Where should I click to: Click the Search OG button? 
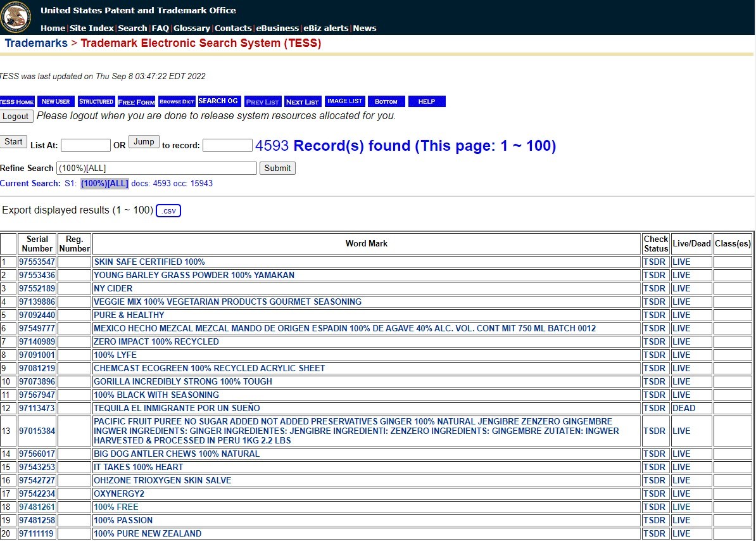[218, 101]
